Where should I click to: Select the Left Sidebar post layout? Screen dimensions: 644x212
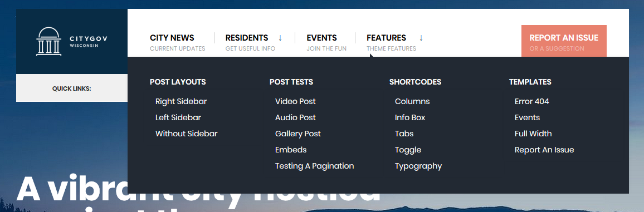[x=178, y=118]
